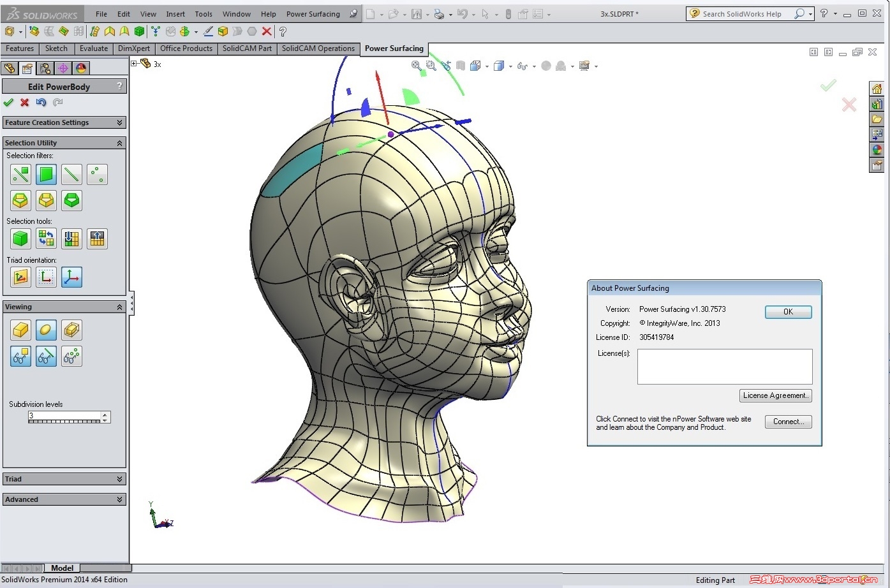Set triad orientation to the 3D axes option
This screenshot has width=890, height=588.
[71, 277]
